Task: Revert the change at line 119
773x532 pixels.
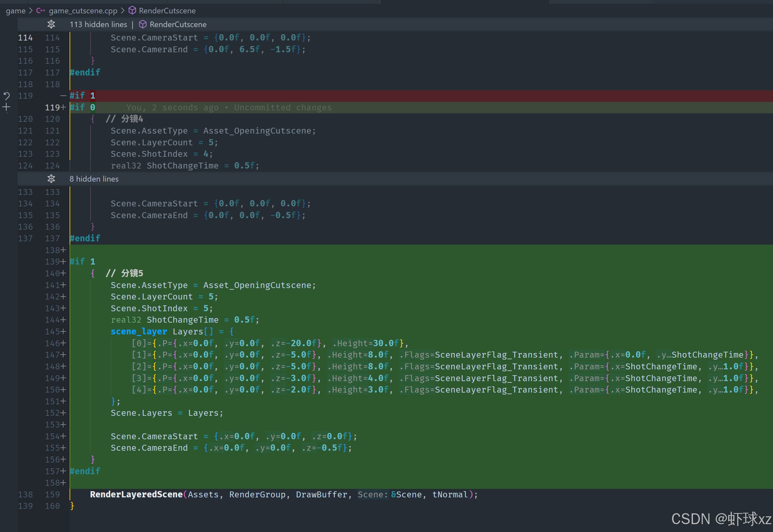Action: tap(7, 96)
